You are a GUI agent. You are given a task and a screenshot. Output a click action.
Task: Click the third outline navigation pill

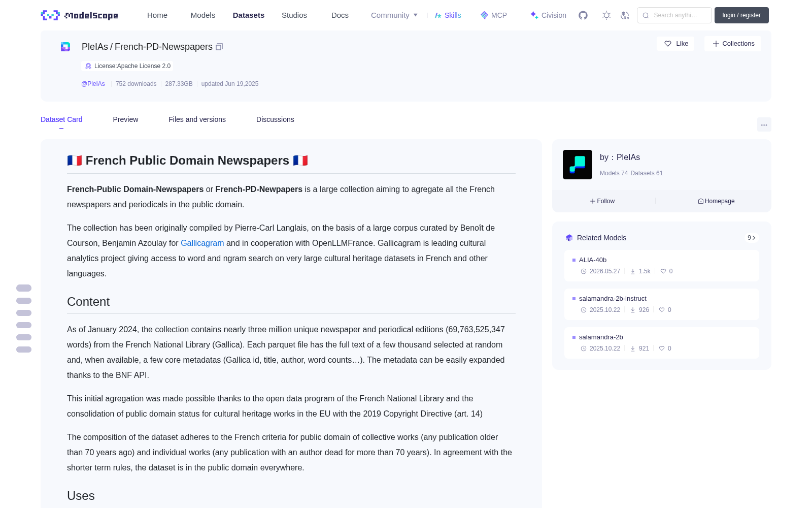[x=24, y=313]
